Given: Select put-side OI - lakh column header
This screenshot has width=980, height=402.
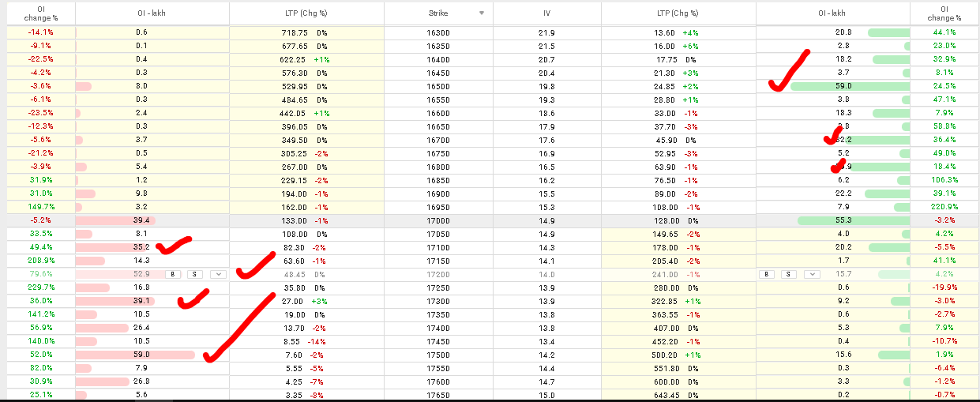Looking at the screenshot, I should 832,13.
